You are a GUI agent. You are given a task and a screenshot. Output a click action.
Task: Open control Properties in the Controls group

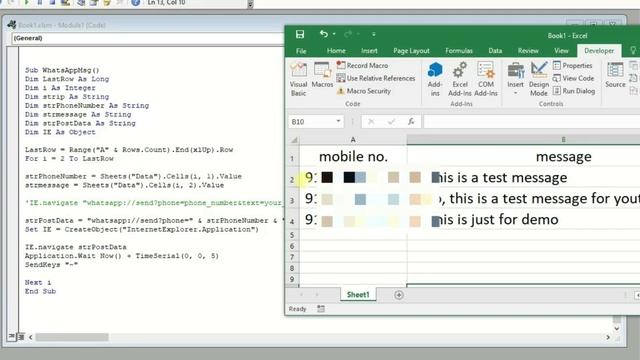573,65
